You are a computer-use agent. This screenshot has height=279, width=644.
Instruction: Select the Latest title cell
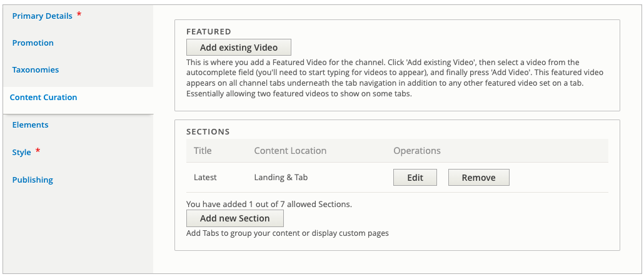tap(205, 178)
